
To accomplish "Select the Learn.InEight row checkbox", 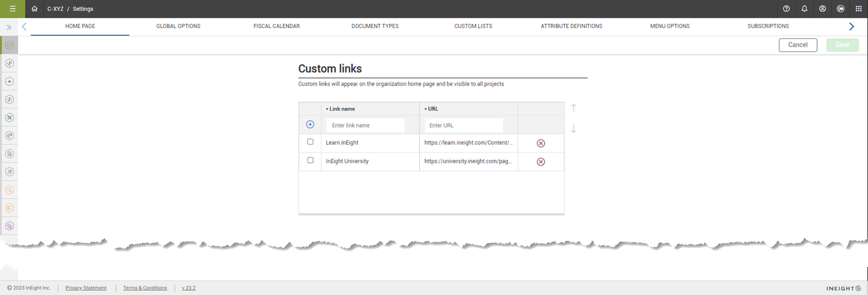I will pyautogui.click(x=310, y=142).
